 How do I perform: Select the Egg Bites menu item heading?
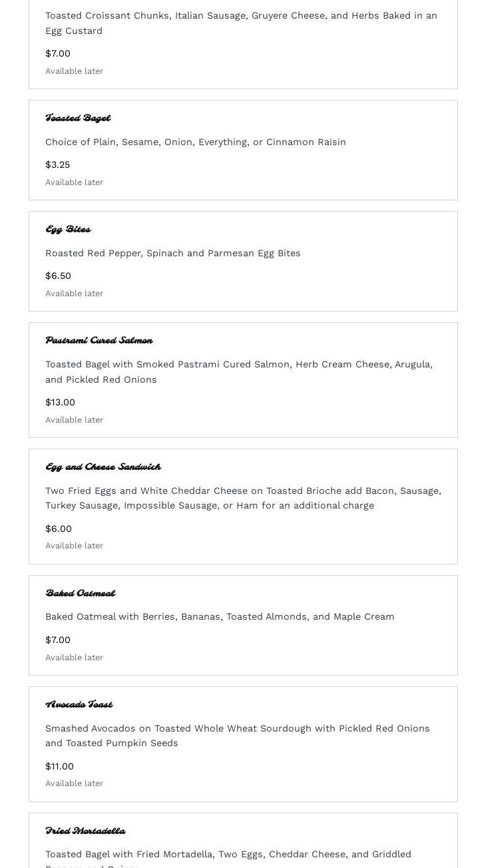[x=68, y=230]
